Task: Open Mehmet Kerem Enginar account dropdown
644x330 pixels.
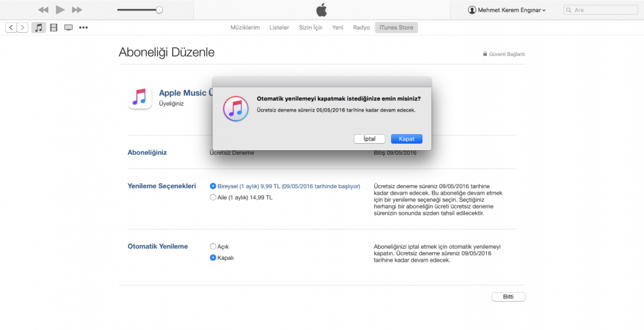Action: [x=507, y=10]
